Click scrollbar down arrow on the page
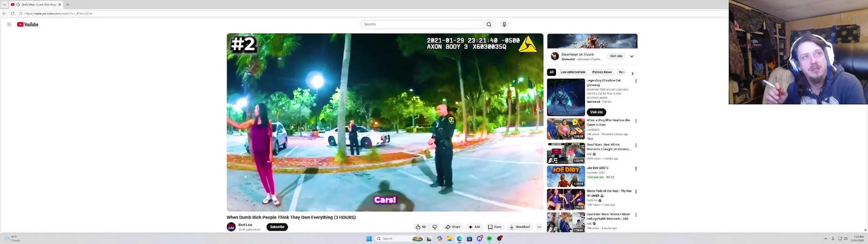This screenshot has width=868, height=244. pos(866,230)
